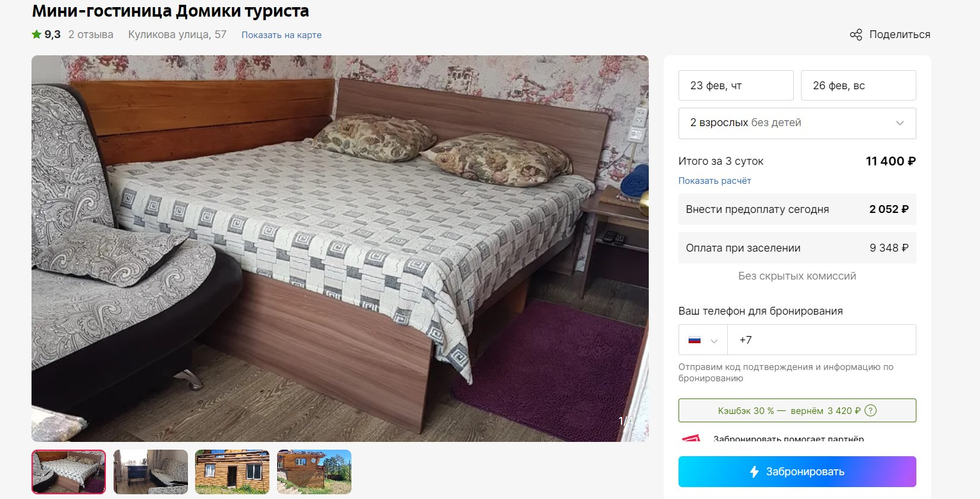Click the share icon next to Поделиться
The width and height of the screenshot is (980, 499).
point(856,34)
